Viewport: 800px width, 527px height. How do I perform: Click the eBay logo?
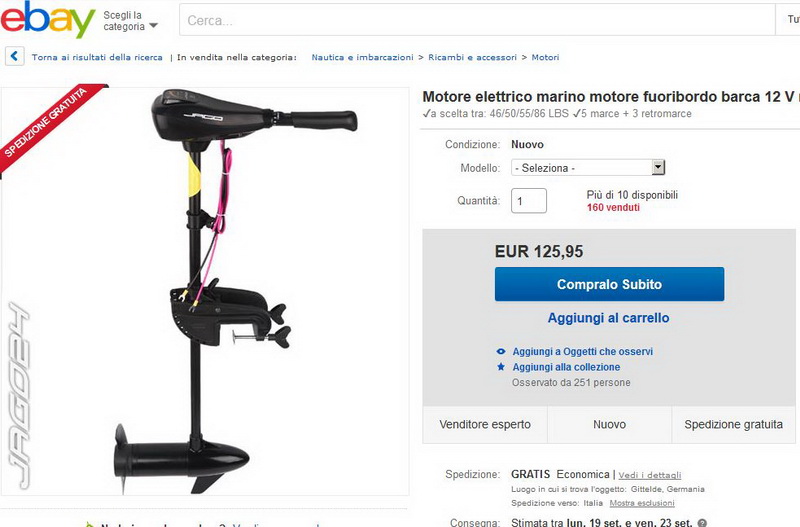(x=47, y=19)
